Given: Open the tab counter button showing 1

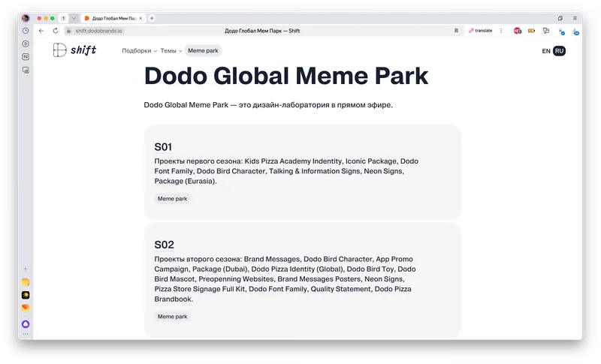Looking at the screenshot, I should tap(64, 18).
